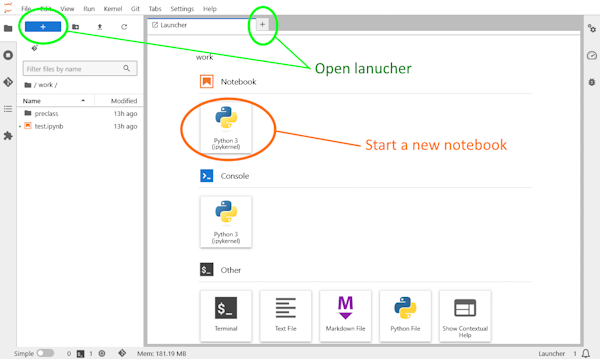The width and height of the screenshot is (600, 360).
Task: Sort files by Modified column
Action: click(x=119, y=101)
